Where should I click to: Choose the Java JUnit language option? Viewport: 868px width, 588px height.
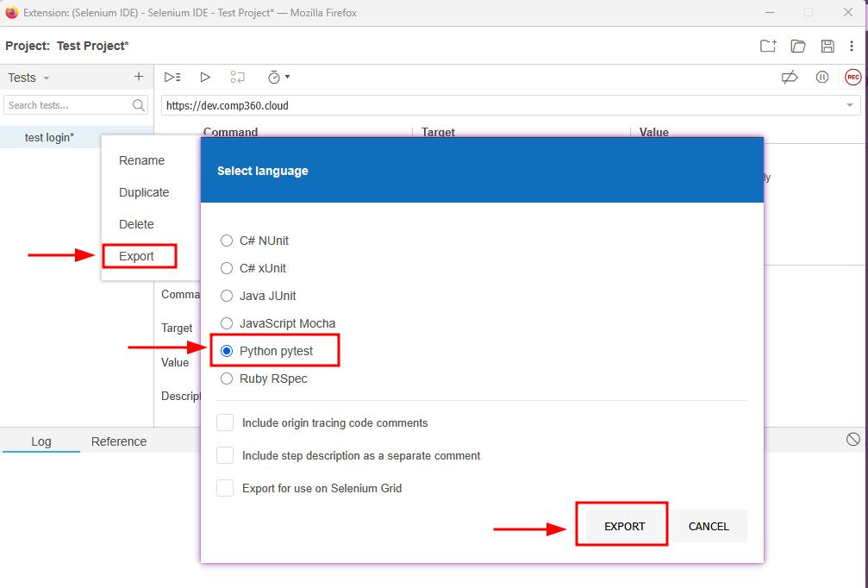[227, 296]
